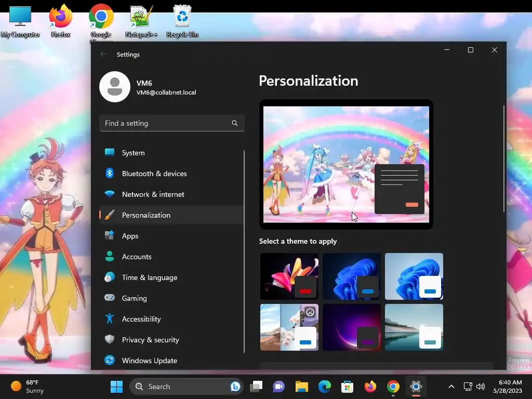Go to System settings category
Image resolution: width=532 pixels, height=399 pixels.
click(171, 153)
